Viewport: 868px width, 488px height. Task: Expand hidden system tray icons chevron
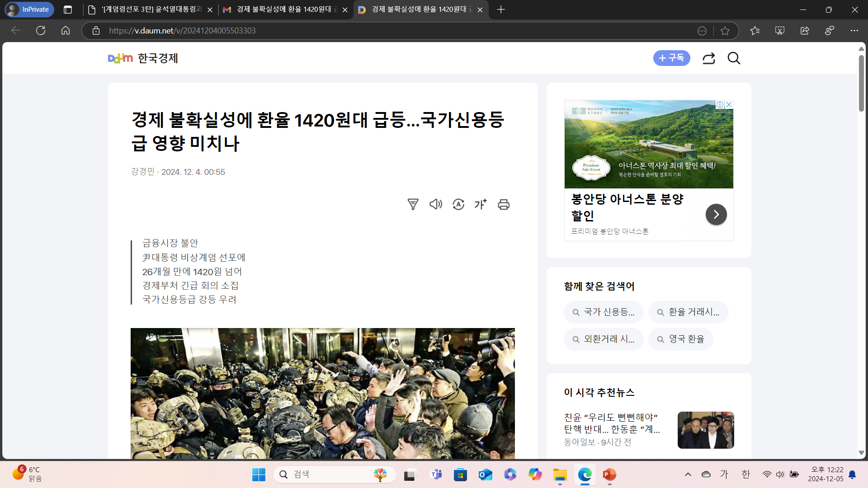click(688, 474)
